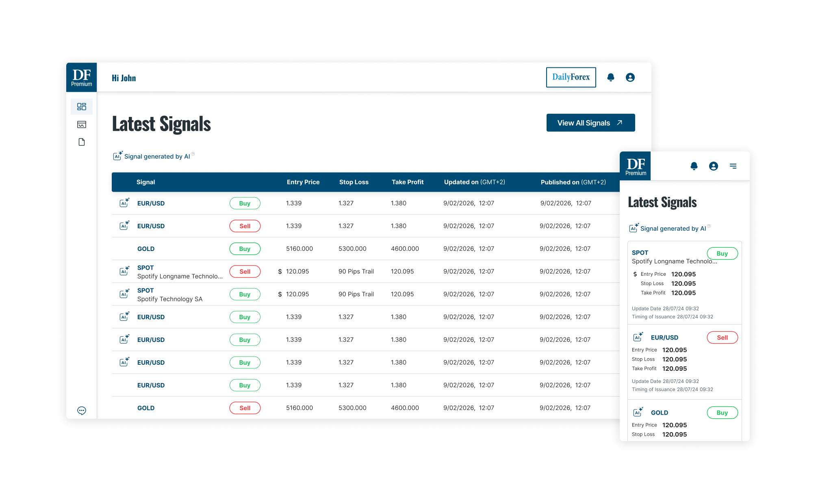The height and width of the screenshot is (504, 816).
Task: Click the AI icon beside the first EUR/USD signal
Action: [124, 203]
